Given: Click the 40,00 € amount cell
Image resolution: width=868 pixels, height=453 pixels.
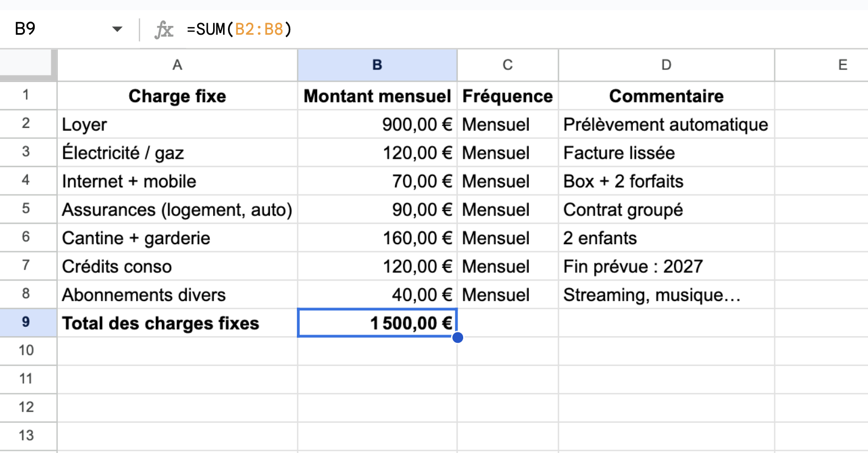Looking at the screenshot, I should point(377,294).
